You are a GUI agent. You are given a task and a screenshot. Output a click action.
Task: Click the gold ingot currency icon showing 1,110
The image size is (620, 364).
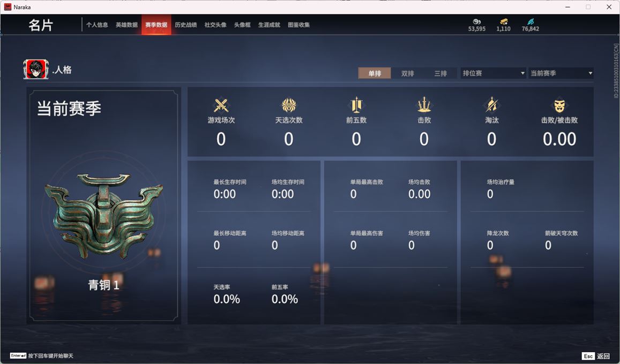pos(503,21)
